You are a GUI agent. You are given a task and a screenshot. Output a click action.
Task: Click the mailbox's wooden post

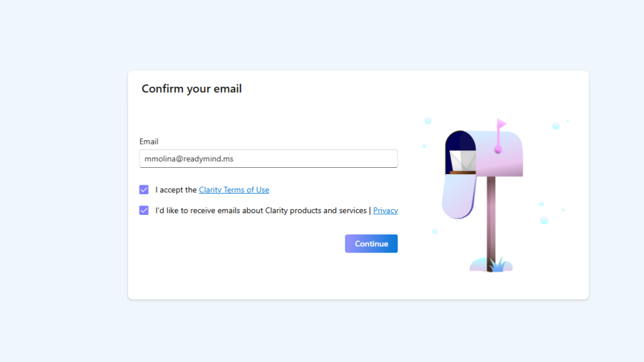point(491,224)
